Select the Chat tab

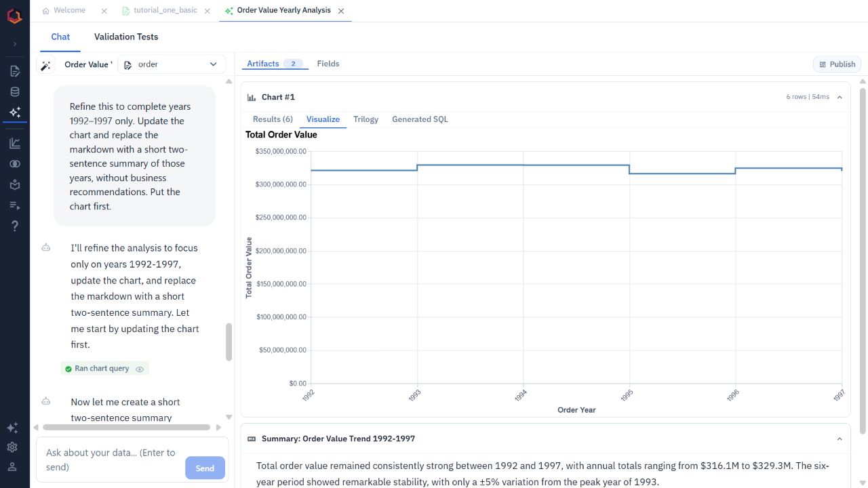(x=60, y=37)
